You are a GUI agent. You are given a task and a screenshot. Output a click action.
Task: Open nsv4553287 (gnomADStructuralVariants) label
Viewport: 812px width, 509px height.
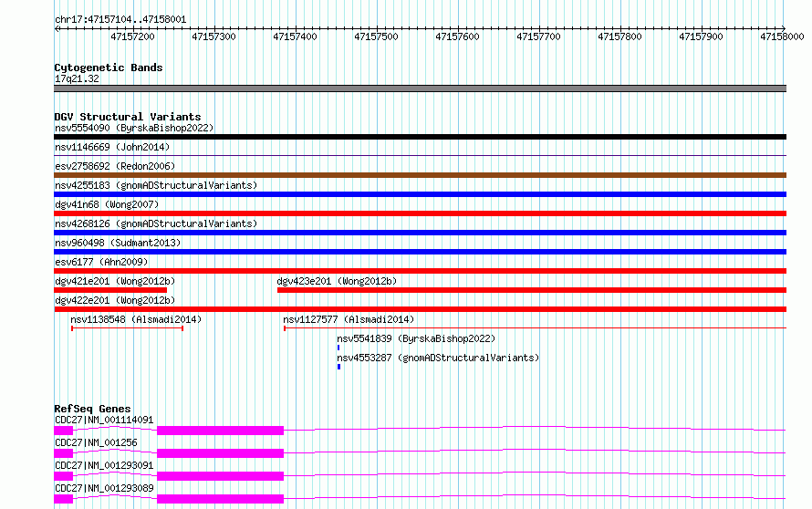coord(438,358)
